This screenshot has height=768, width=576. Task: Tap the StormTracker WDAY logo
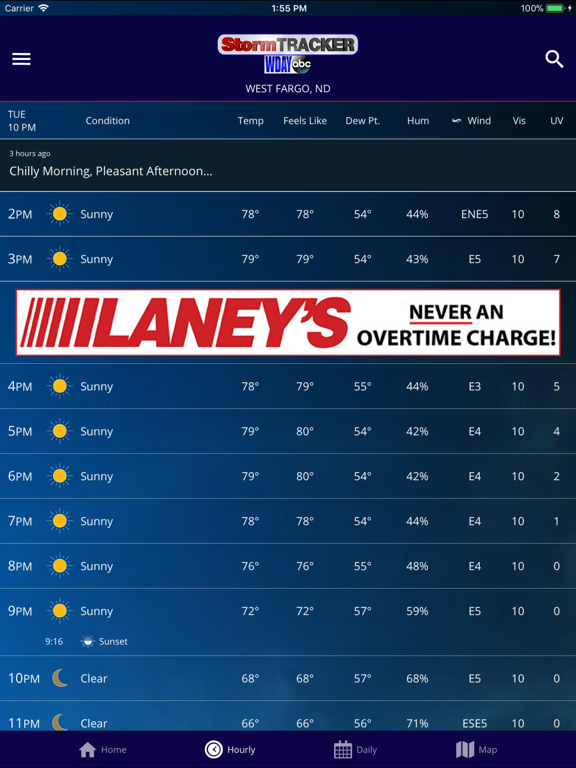tap(288, 54)
